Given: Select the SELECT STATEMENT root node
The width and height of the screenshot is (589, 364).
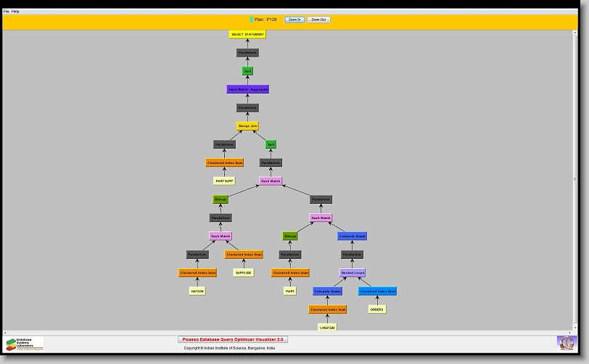Looking at the screenshot, I should (247, 34).
